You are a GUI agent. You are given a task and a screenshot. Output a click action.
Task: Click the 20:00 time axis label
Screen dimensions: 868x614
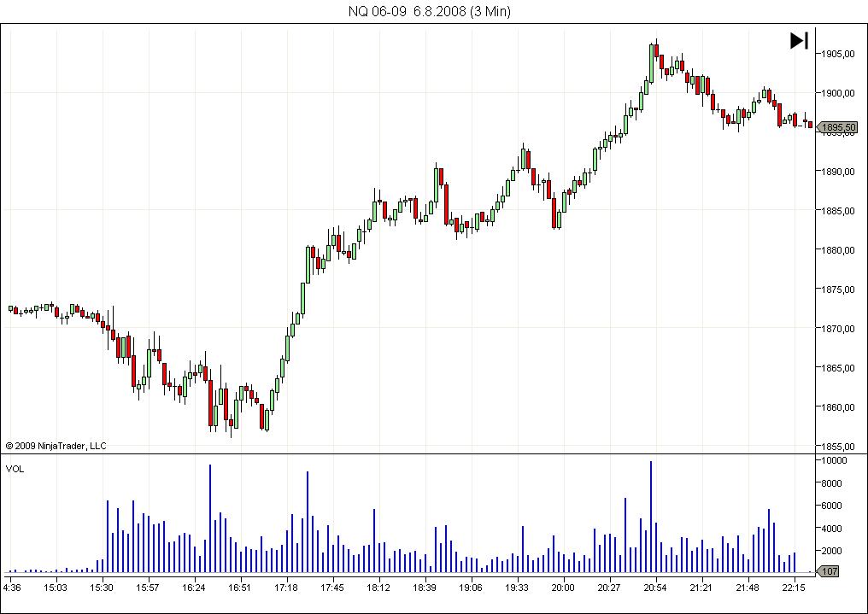[x=563, y=588]
